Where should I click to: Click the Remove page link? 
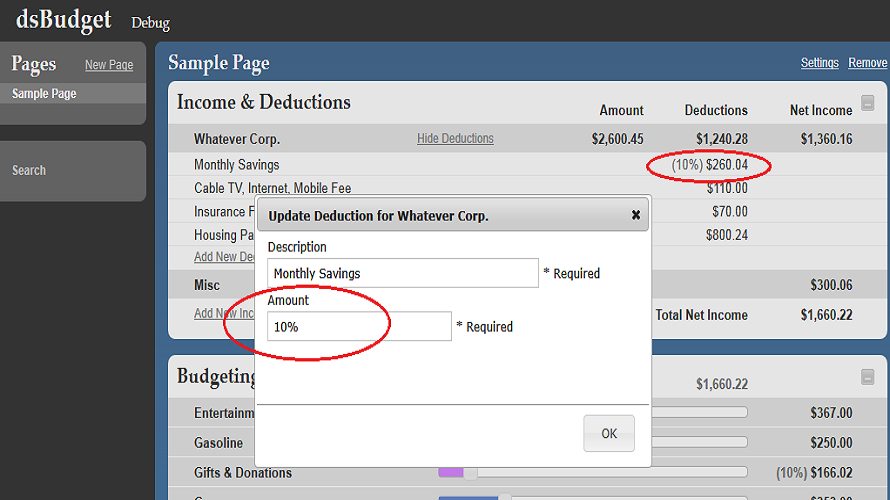(867, 63)
